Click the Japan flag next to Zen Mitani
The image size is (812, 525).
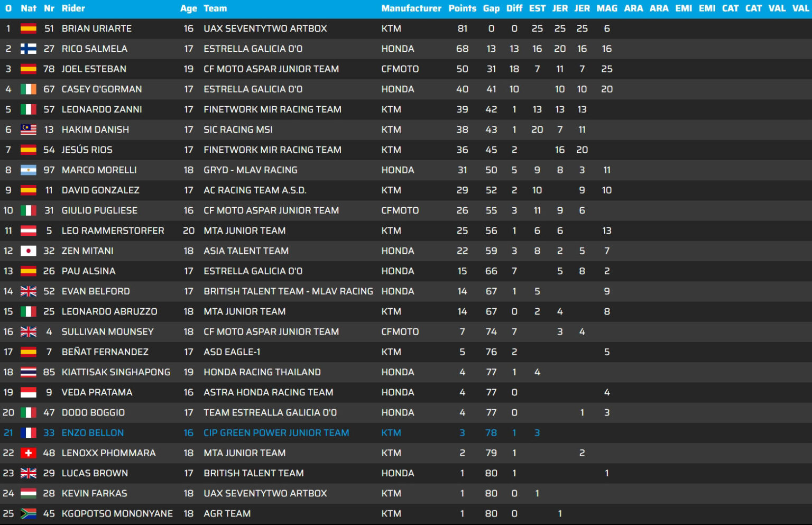(x=28, y=251)
